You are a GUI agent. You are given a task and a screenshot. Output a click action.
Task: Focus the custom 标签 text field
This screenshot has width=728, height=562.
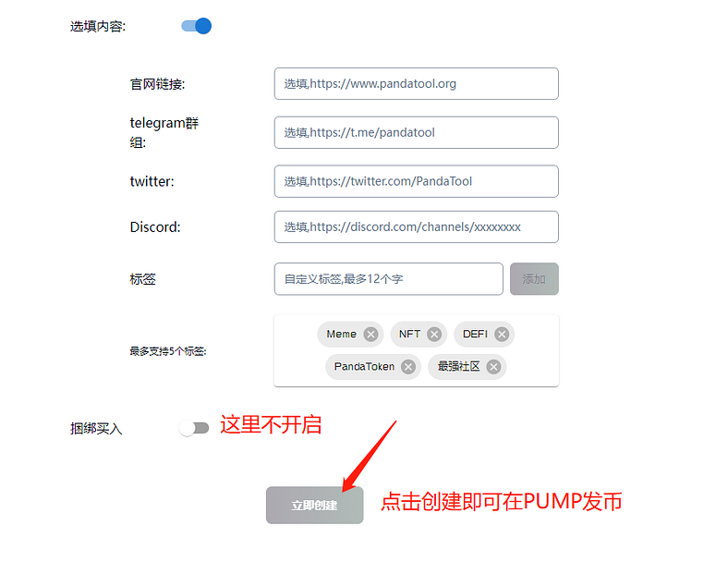pyautogui.click(x=389, y=278)
